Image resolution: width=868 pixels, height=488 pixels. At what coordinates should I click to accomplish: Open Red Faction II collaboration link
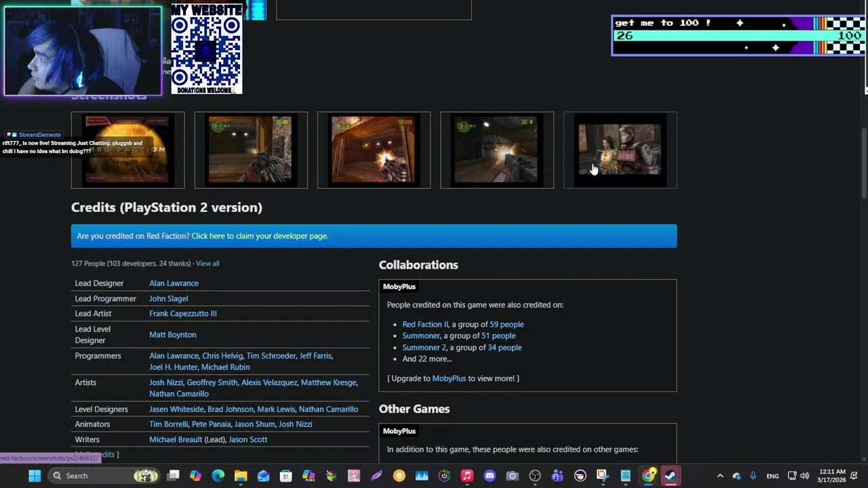[x=425, y=325]
